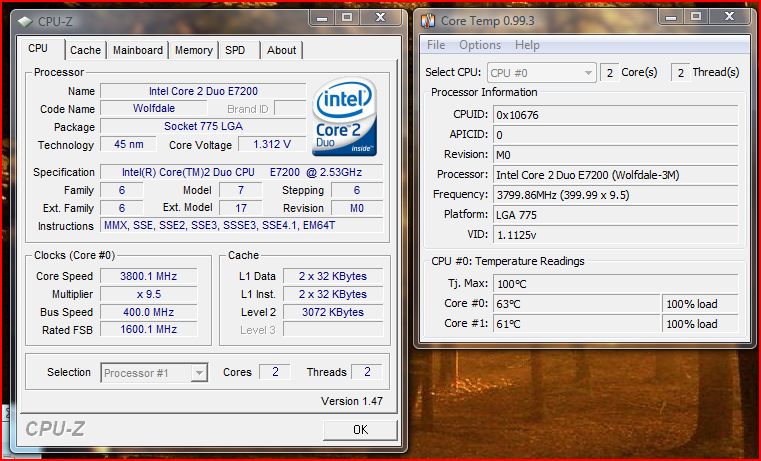Click the Processor field showing Wolfdale-3M

(x=615, y=175)
